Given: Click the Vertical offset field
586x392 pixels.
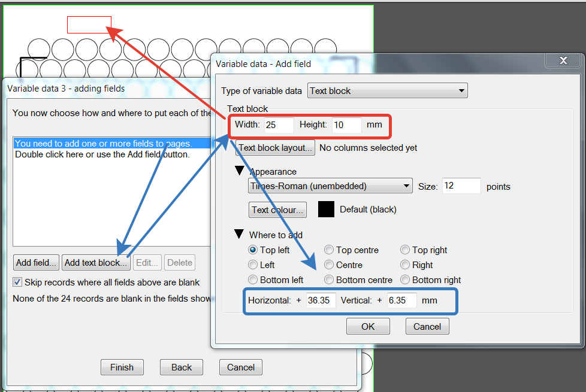Looking at the screenshot, I should coord(402,300).
